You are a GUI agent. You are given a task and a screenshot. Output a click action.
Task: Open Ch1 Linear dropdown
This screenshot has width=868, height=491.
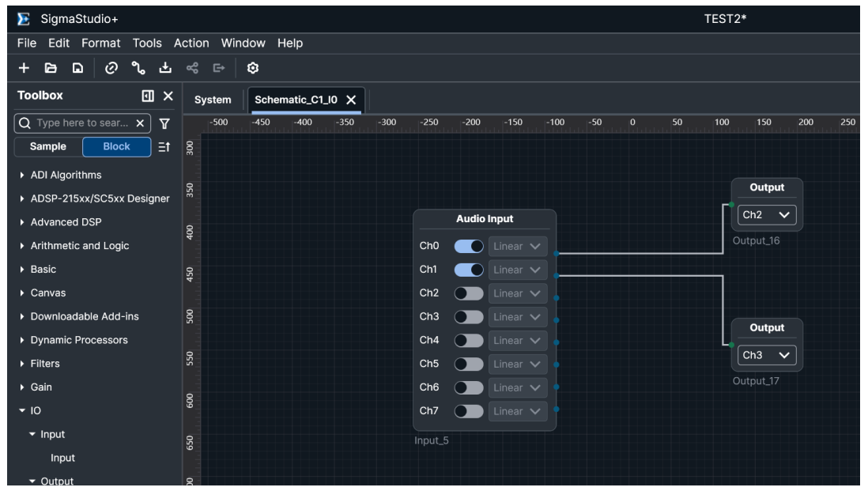[518, 270]
